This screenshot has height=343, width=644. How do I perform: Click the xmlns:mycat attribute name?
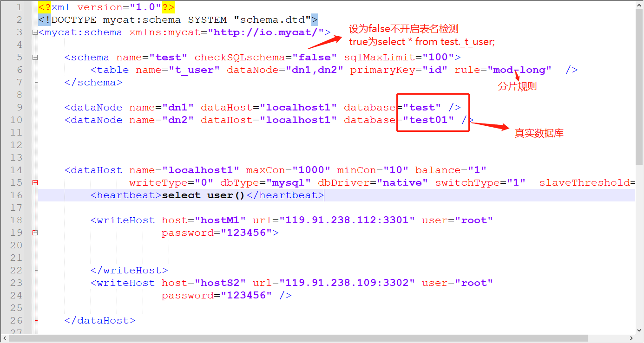click(x=168, y=32)
